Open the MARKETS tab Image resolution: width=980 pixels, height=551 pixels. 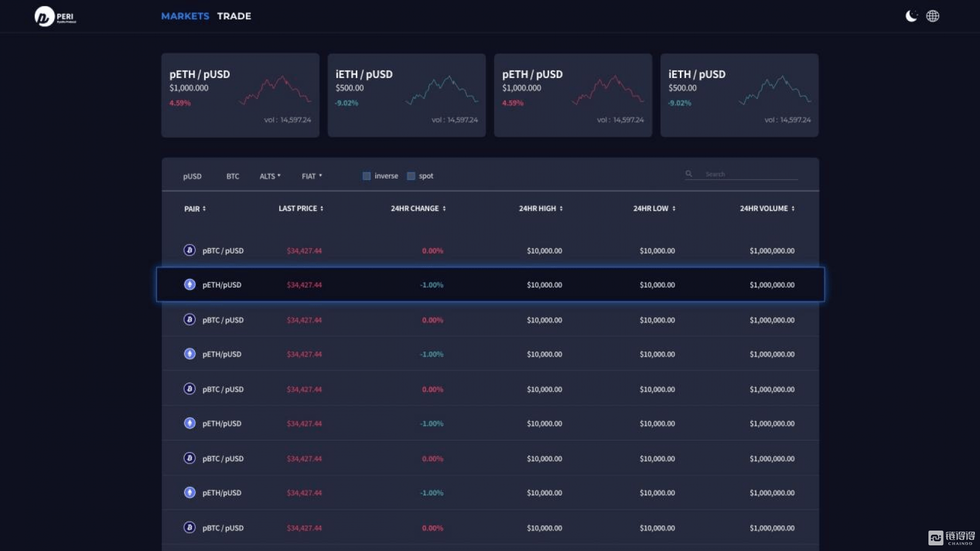point(185,16)
